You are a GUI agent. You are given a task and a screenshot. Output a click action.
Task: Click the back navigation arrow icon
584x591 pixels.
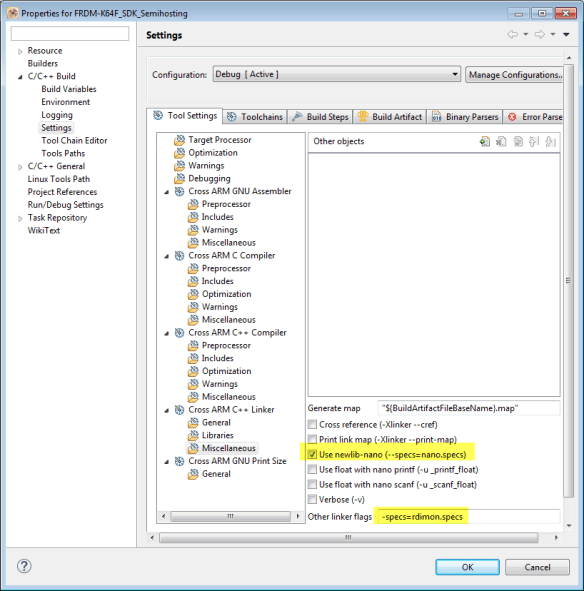512,34
